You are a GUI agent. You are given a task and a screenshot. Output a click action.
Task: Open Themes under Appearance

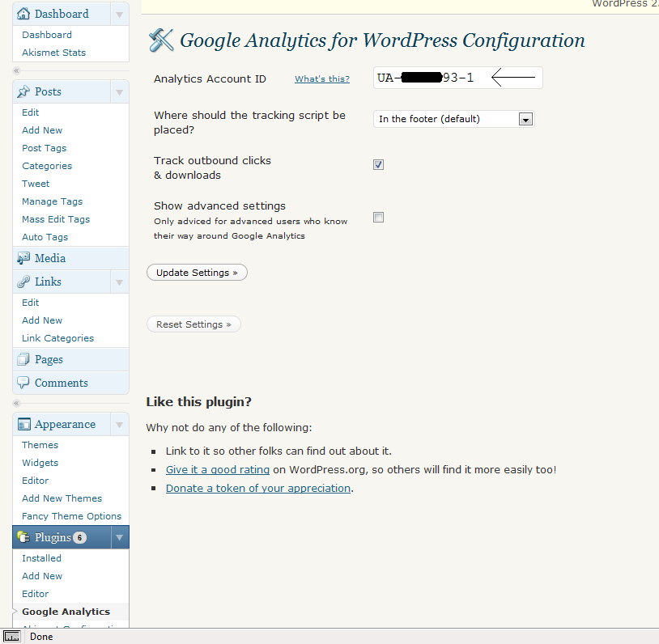point(40,445)
